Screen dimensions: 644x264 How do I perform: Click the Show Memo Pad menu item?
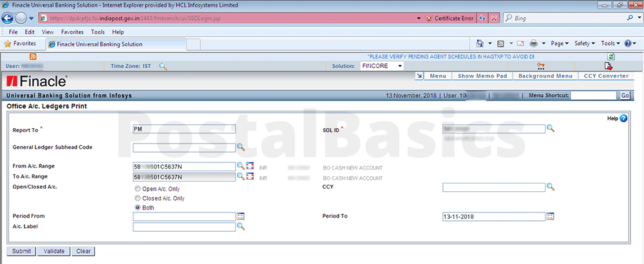point(482,76)
